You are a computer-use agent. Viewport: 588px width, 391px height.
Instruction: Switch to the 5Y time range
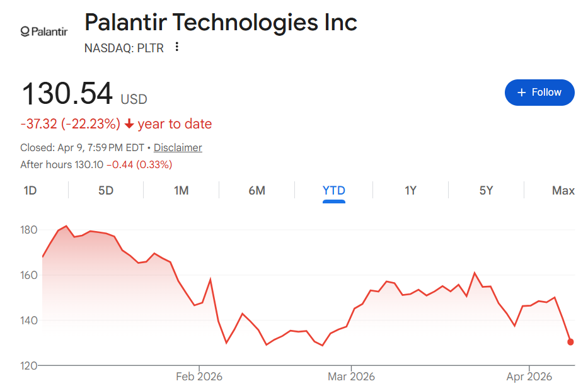[x=486, y=190]
